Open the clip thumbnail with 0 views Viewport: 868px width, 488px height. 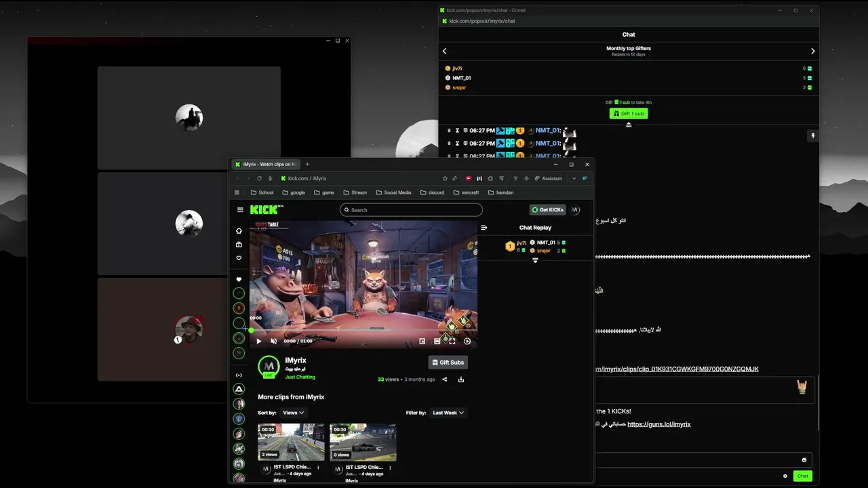click(363, 442)
